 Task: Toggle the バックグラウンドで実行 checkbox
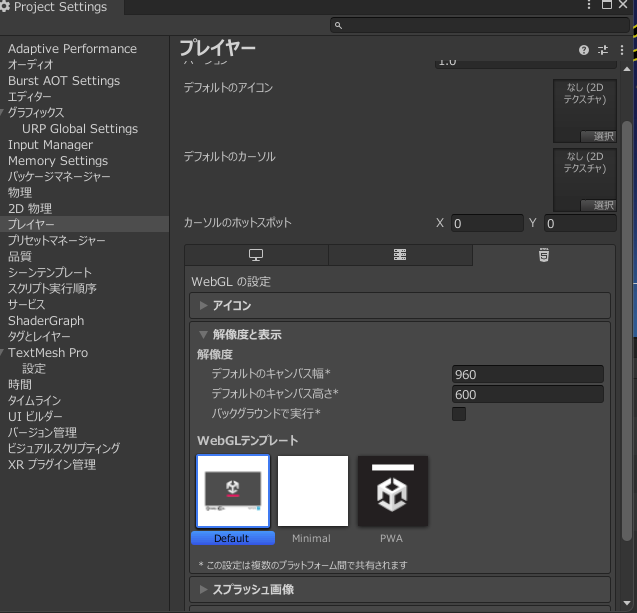[x=459, y=414]
